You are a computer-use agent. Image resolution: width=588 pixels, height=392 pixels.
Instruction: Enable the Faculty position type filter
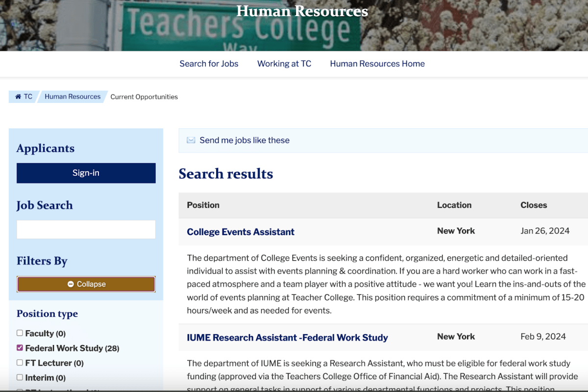(20, 333)
